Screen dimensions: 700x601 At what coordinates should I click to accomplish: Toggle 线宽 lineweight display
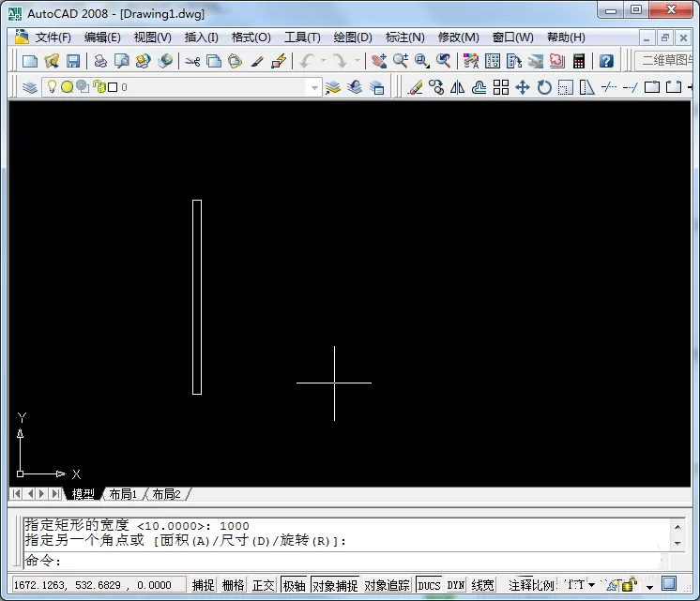[482, 585]
